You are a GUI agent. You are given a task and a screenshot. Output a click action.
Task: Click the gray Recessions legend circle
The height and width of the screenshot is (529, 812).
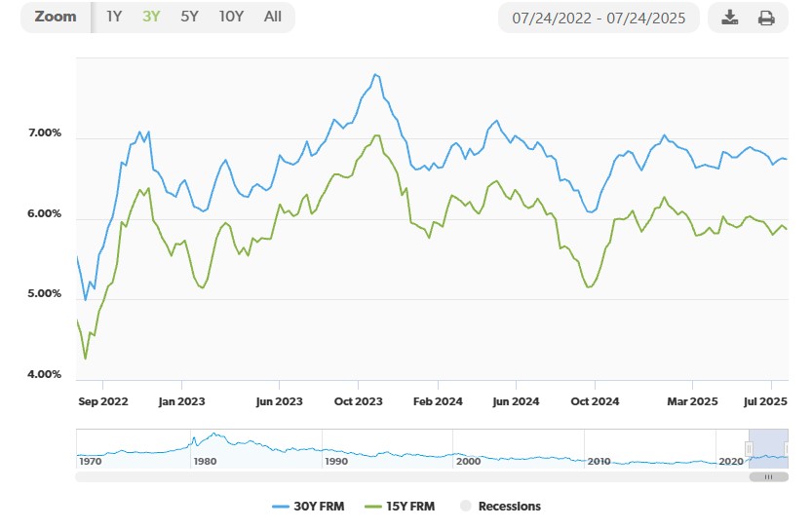tap(465, 506)
